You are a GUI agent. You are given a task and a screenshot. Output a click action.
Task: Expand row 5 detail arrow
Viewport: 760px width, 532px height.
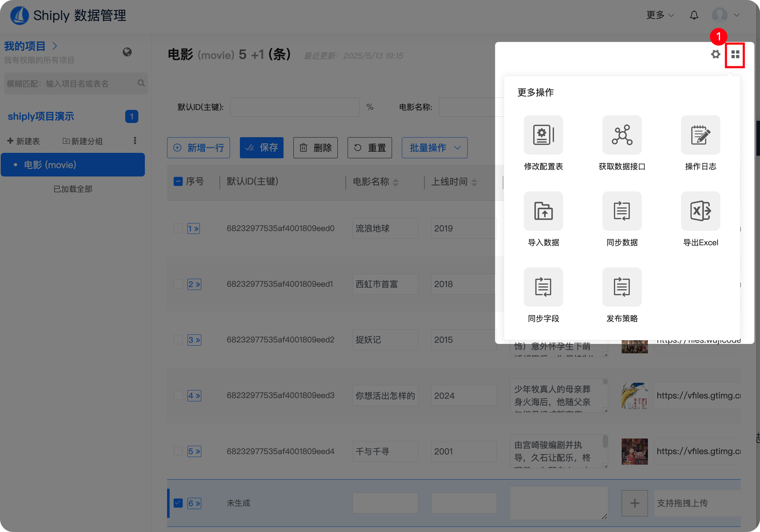194,451
